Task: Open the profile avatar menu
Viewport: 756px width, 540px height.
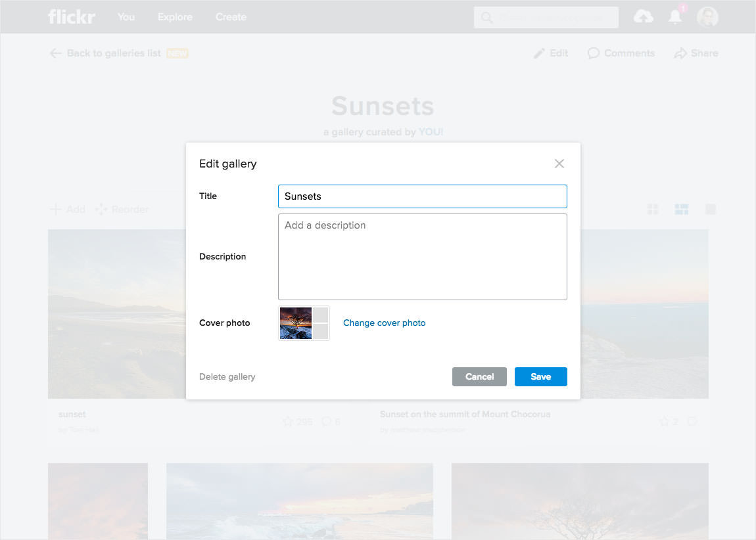Action: point(707,17)
